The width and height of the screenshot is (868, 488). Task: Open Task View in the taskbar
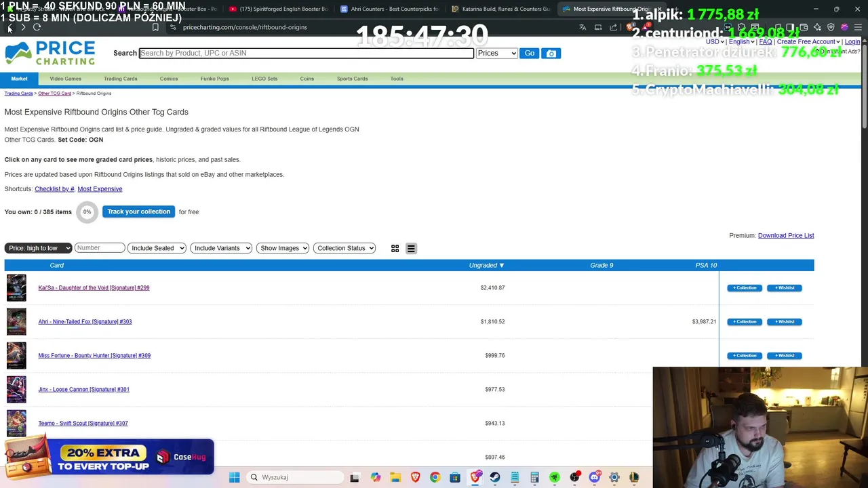pos(354,477)
